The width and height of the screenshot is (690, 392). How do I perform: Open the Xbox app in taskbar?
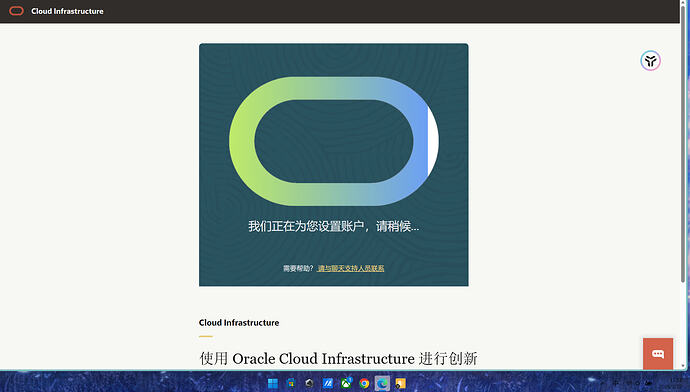click(x=346, y=384)
